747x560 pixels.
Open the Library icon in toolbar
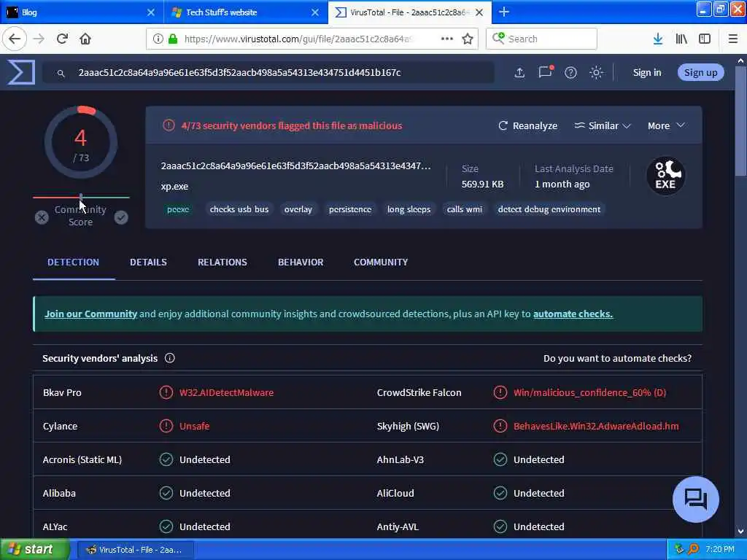tap(681, 39)
